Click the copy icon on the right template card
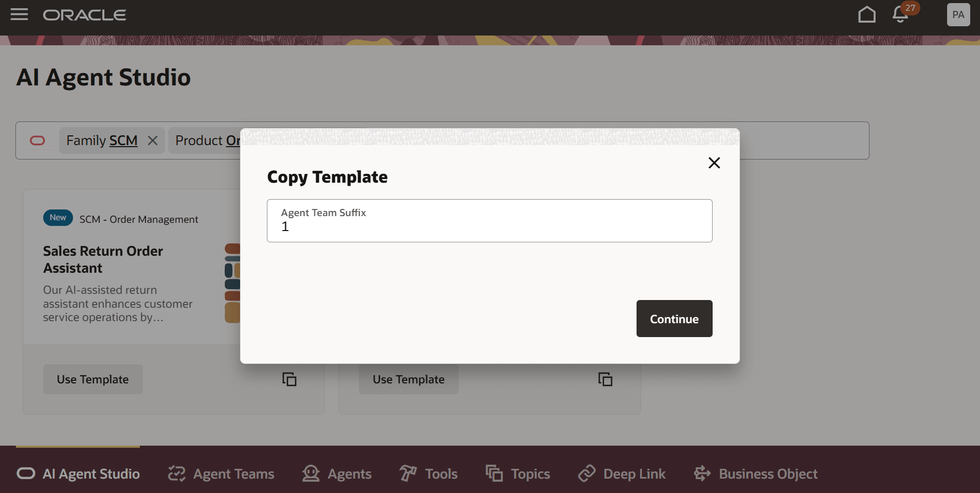 coord(605,379)
